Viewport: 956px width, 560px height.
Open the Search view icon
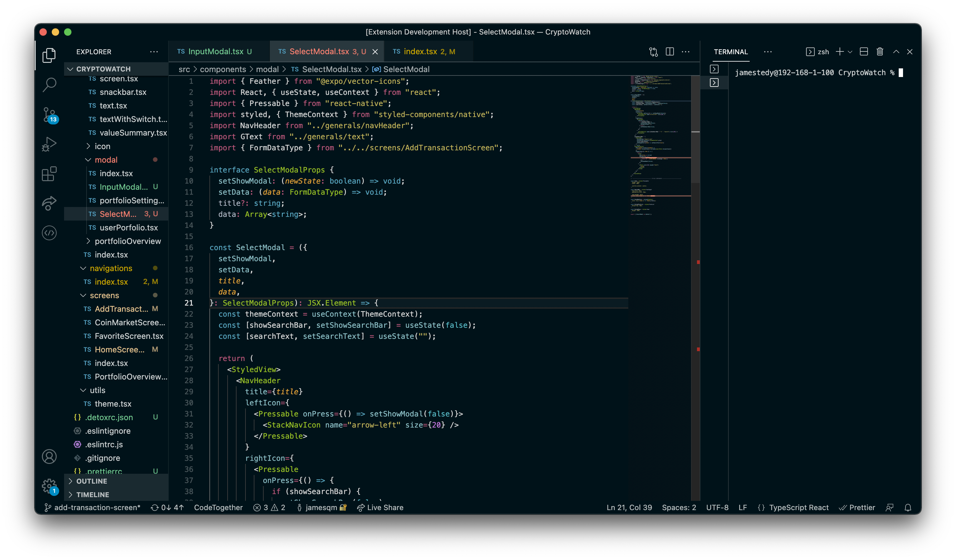(x=49, y=84)
